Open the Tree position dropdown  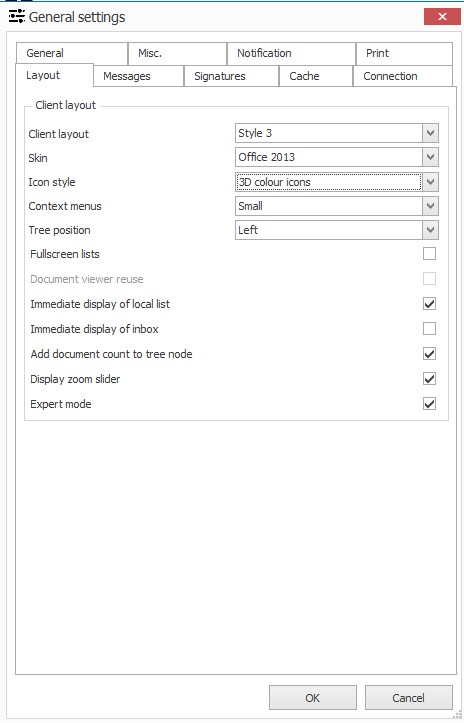[430, 230]
